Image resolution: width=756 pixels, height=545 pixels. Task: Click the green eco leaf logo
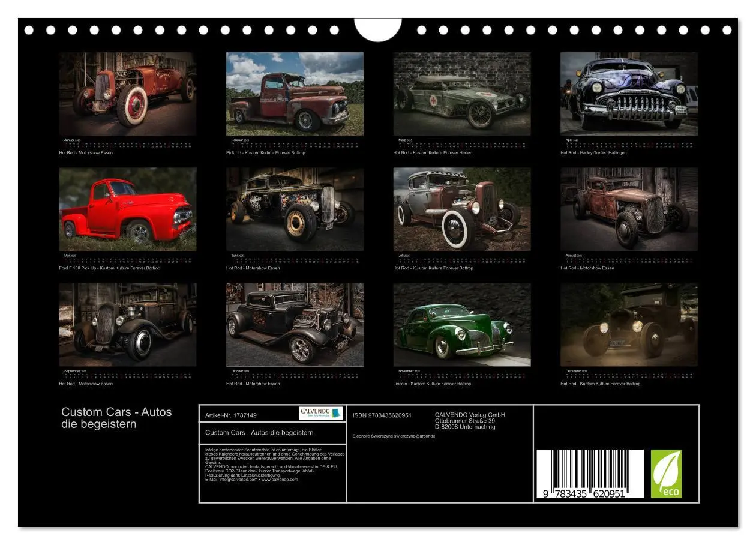click(666, 474)
